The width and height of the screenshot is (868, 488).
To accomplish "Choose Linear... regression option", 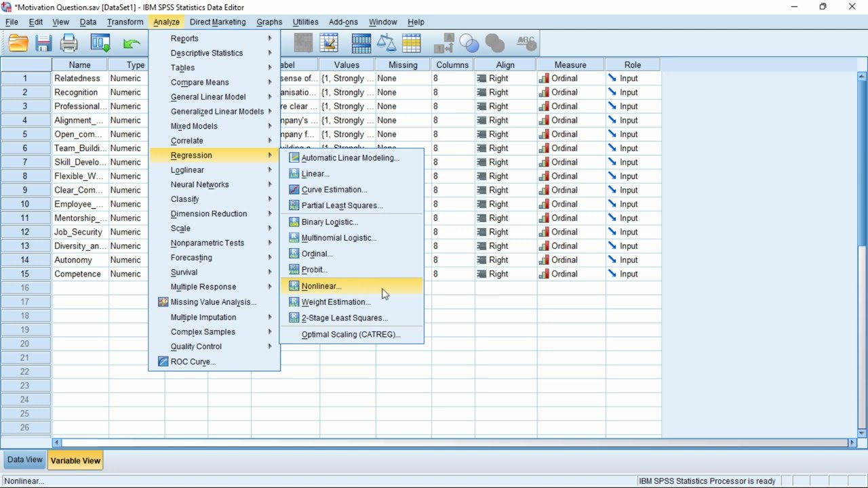I will [x=352, y=174].
